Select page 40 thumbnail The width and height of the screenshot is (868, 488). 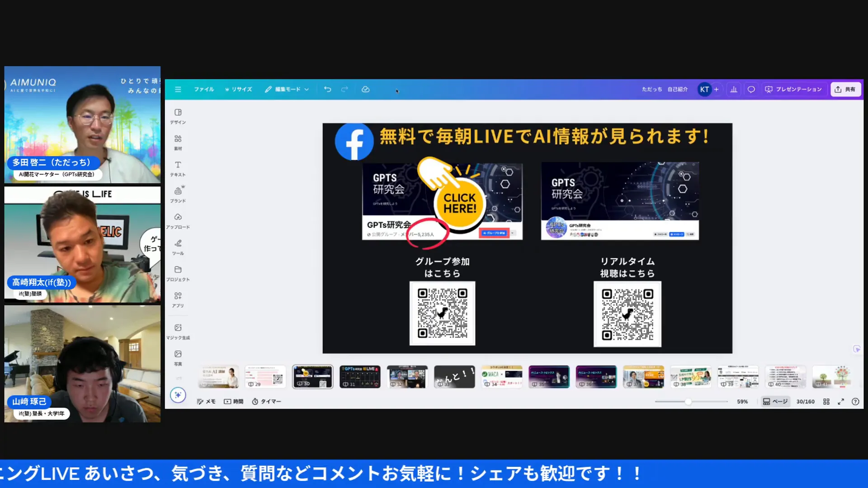785,377
